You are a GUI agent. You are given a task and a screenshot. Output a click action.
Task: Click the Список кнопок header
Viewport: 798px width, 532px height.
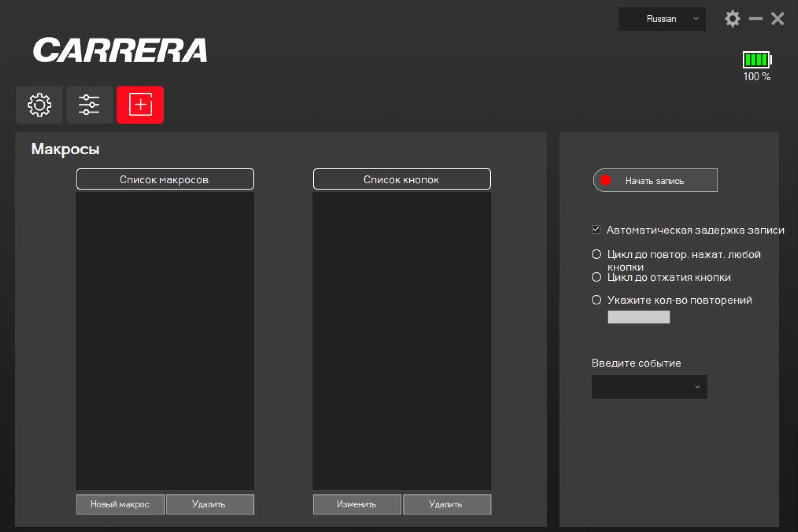(x=402, y=179)
